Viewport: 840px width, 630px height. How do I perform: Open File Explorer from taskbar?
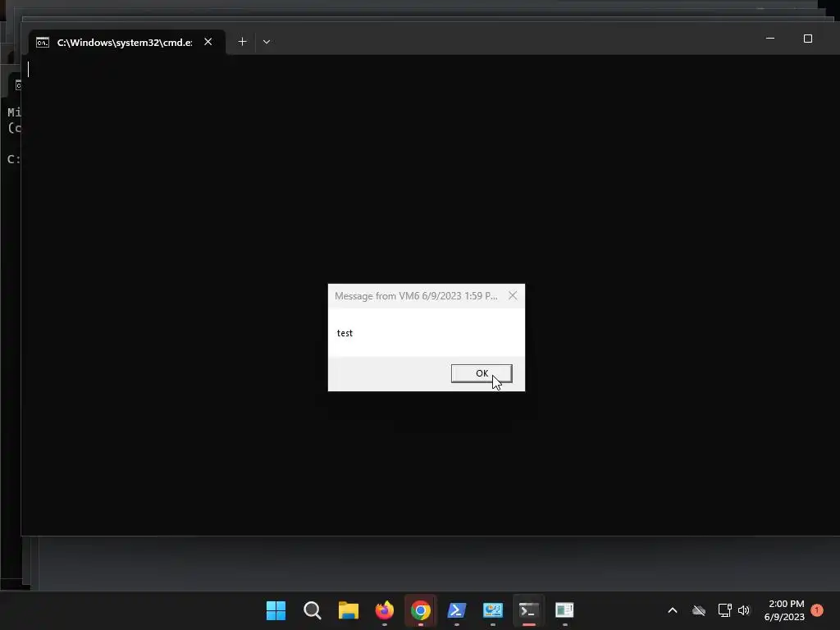pyautogui.click(x=348, y=610)
